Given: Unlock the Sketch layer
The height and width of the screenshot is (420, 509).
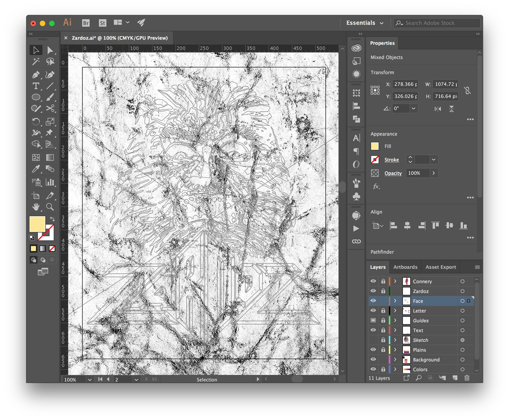Looking at the screenshot, I should pyautogui.click(x=383, y=340).
